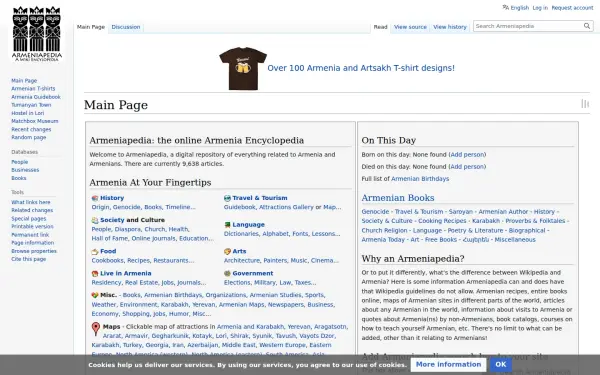Open the Armenian Books heading link

click(398, 198)
